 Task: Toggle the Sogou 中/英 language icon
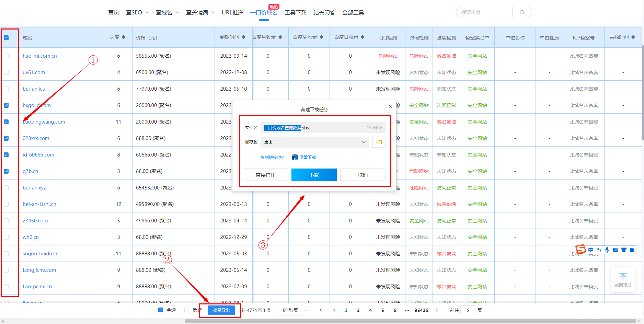[x=591, y=250]
